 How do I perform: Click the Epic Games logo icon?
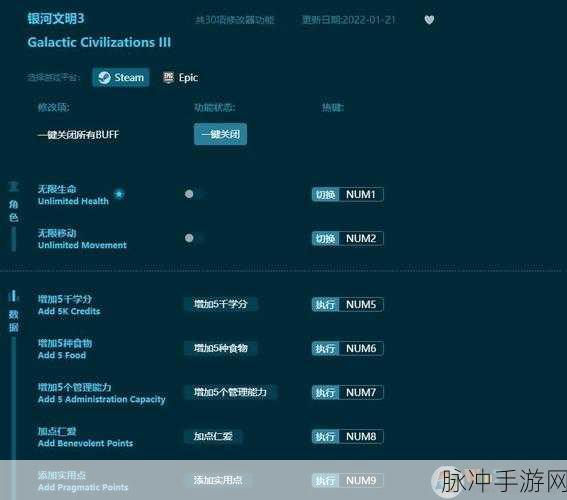[168, 77]
